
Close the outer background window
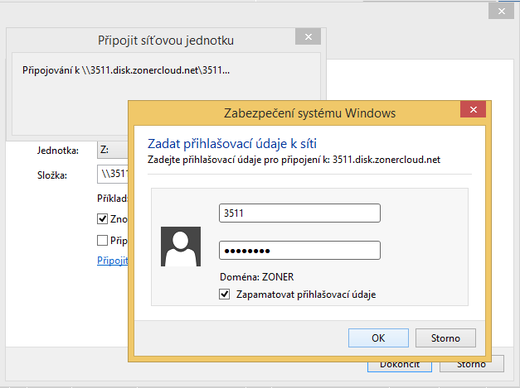point(501,11)
